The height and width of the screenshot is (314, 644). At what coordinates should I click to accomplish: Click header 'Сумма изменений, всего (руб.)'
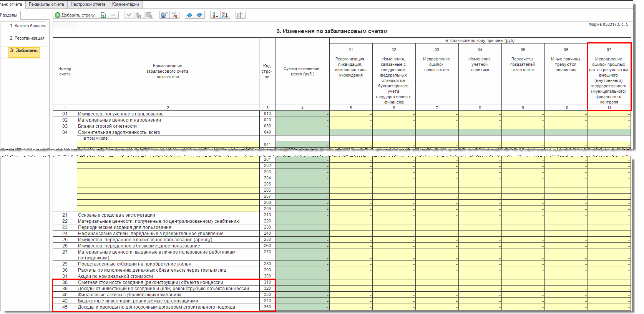(x=302, y=71)
